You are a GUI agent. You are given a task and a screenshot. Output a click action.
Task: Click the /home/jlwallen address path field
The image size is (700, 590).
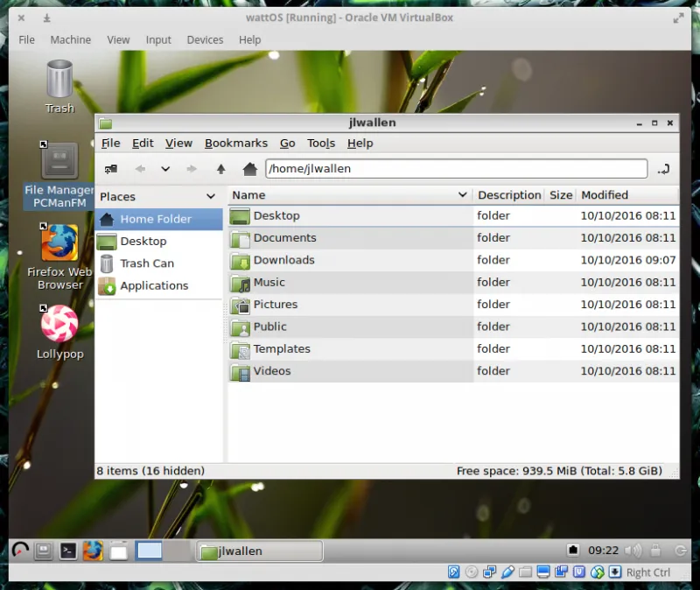[x=455, y=169]
